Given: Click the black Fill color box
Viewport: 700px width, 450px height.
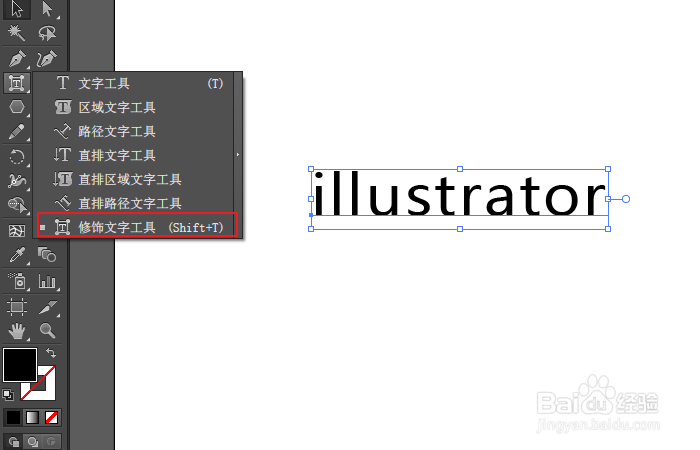Looking at the screenshot, I should click(x=20, y=365).
